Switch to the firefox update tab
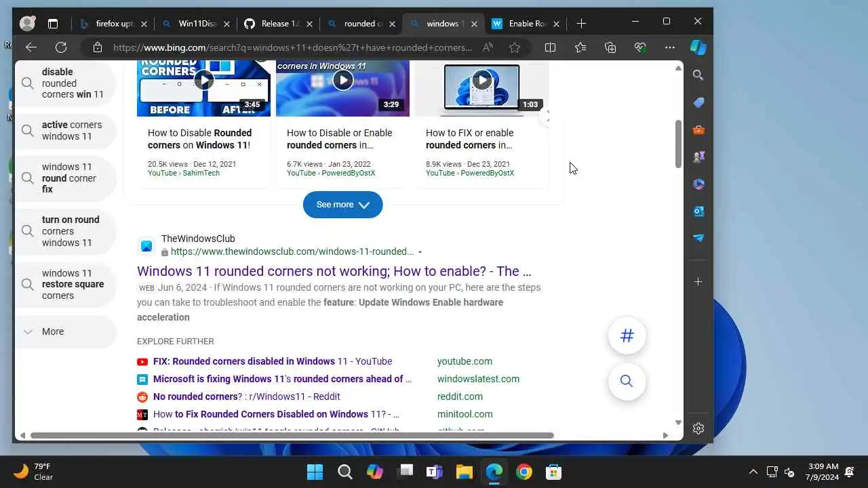The image size is (868, 488). pyautogui.click(x=114, y=24)
